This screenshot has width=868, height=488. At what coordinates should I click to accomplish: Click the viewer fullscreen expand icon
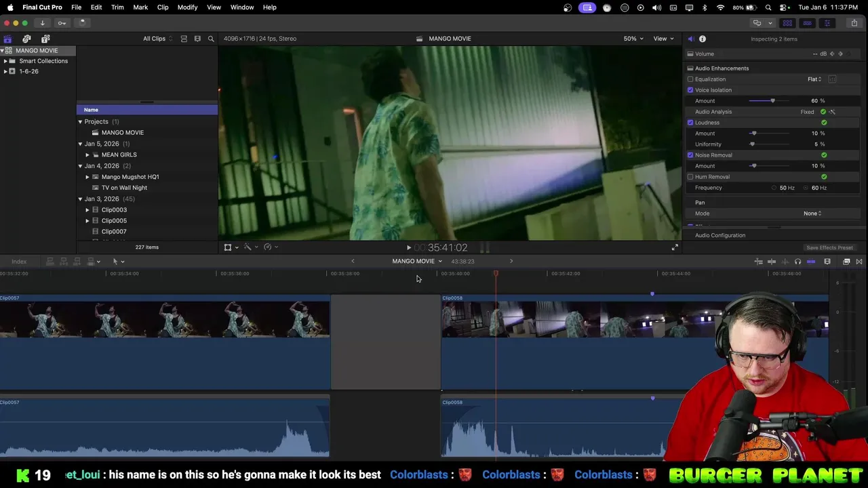point(675,247)
